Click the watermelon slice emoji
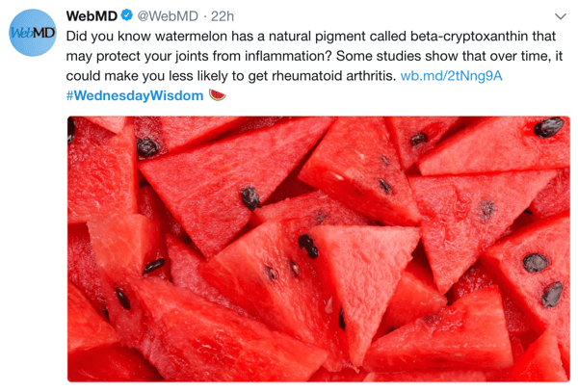This screenshot has height=392, width=578. [217, 95]
